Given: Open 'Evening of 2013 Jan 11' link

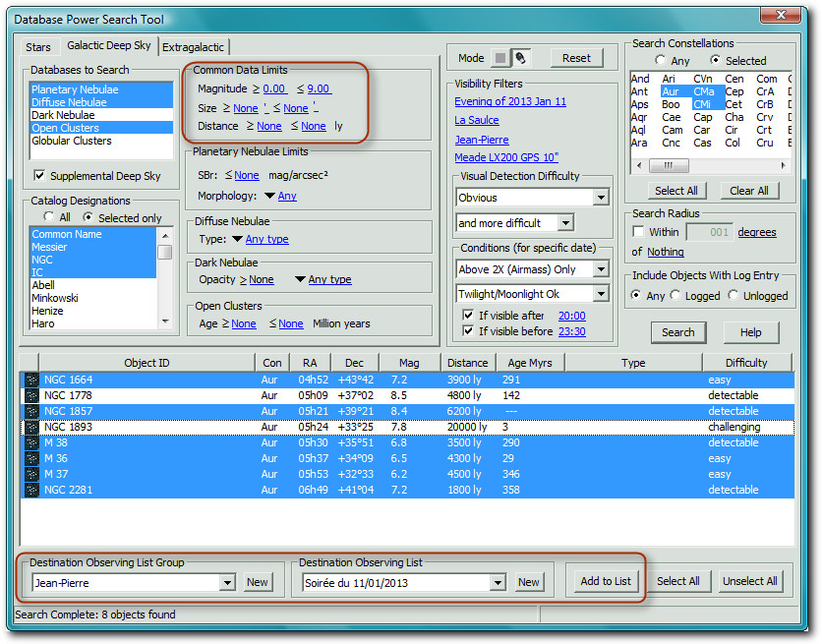Looking at the screenshot, I should point(510,101).
